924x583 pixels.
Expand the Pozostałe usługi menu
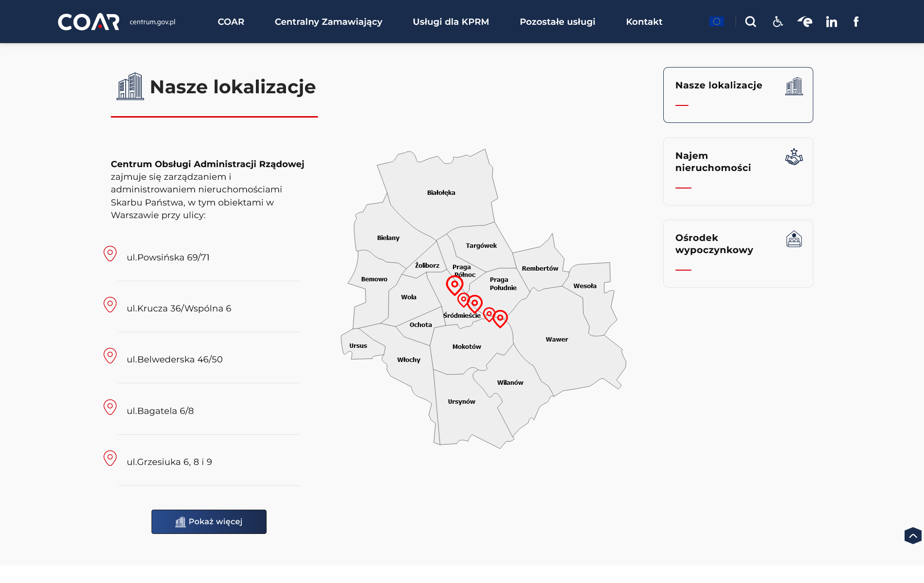557,22
